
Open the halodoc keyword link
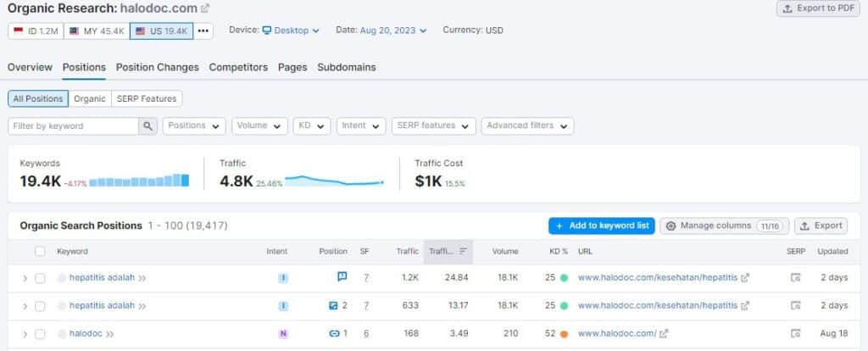click(86, 333)
